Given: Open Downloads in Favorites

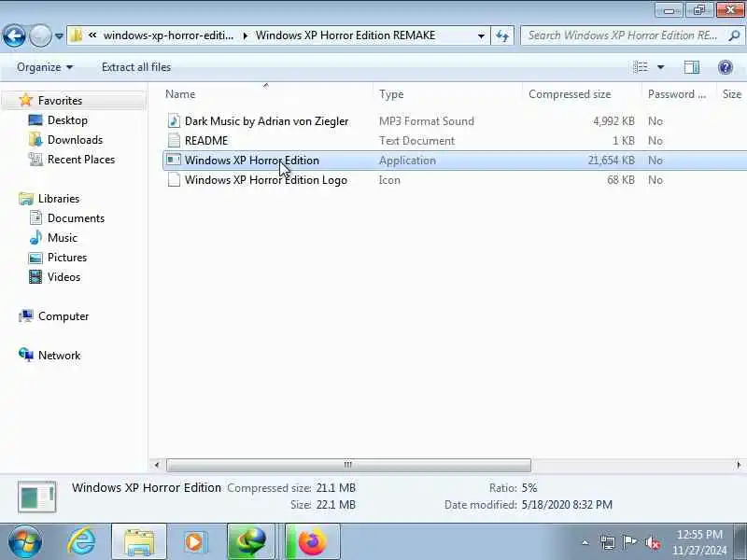Looking at the screenshot, I should [75, 139].
